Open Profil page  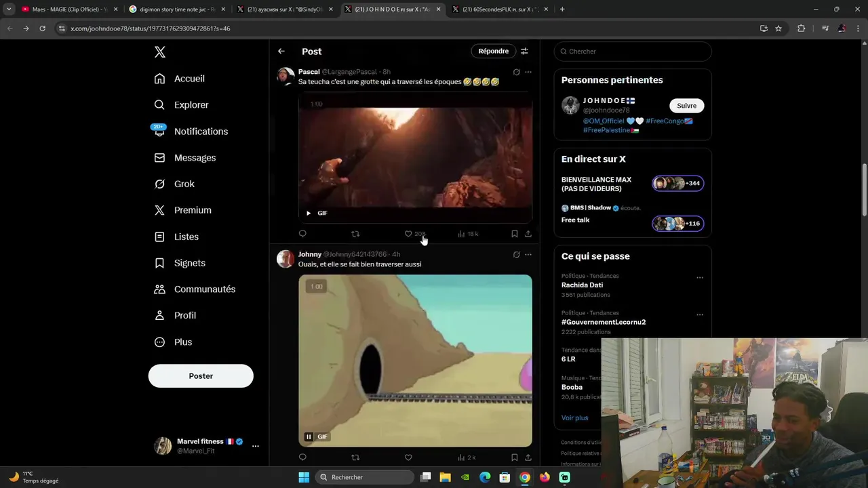coord(175,315)
